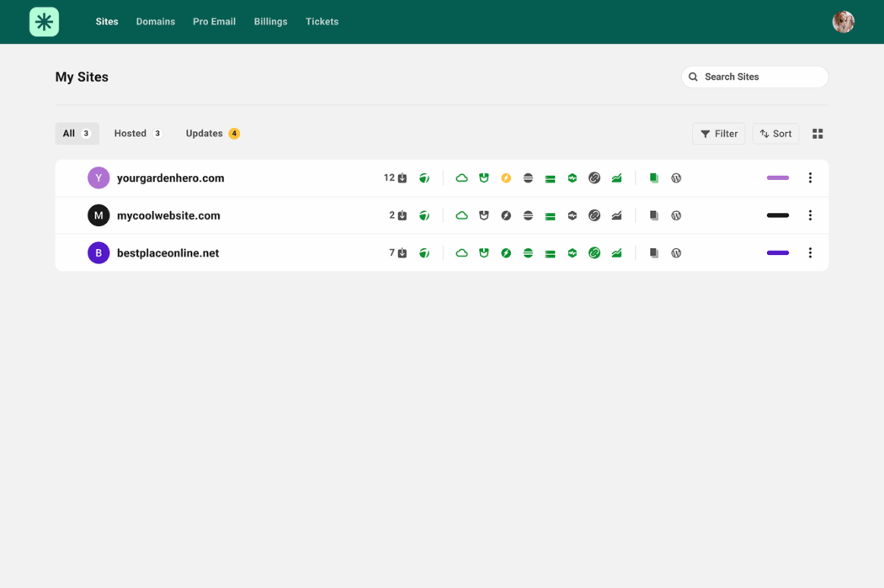The width and height of the screenshot is (884, 588).
Task: Open the Domains menu item
Action: point(155,22)
